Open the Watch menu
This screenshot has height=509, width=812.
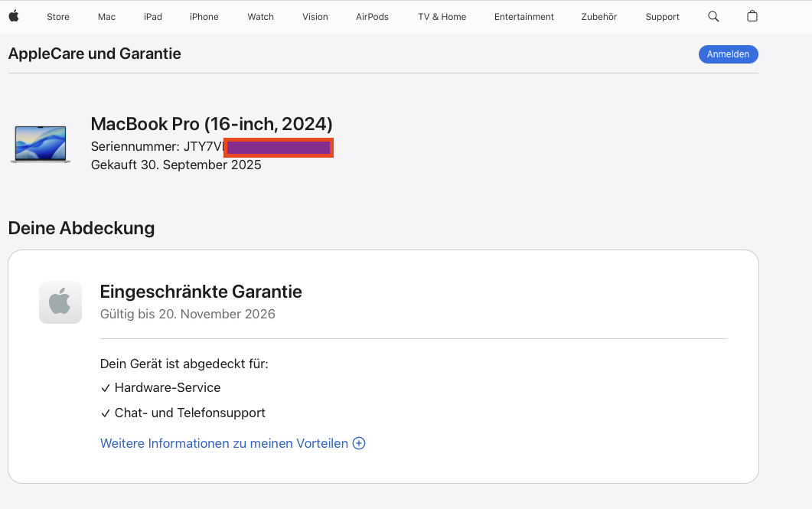260,17
